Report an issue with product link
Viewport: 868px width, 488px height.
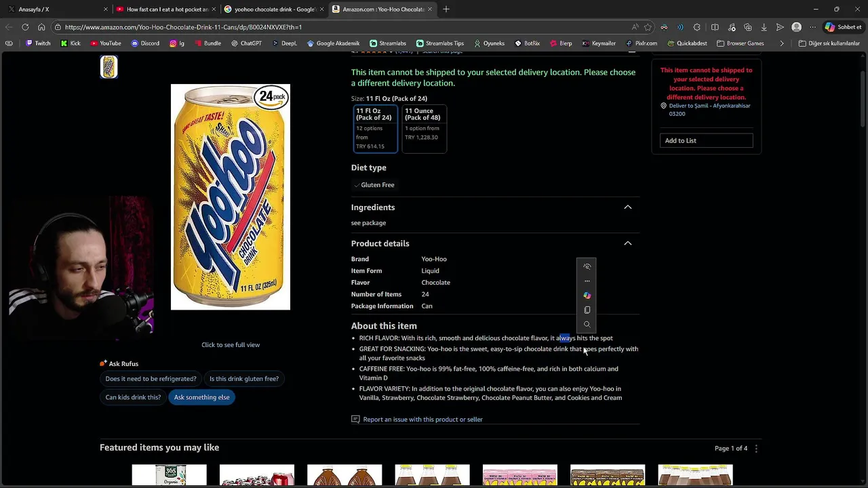coord(422,420)
